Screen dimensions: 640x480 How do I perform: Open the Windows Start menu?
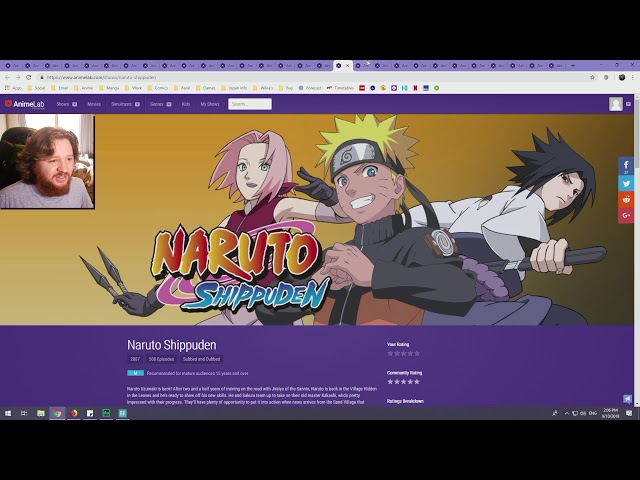[x=8, y=413]
